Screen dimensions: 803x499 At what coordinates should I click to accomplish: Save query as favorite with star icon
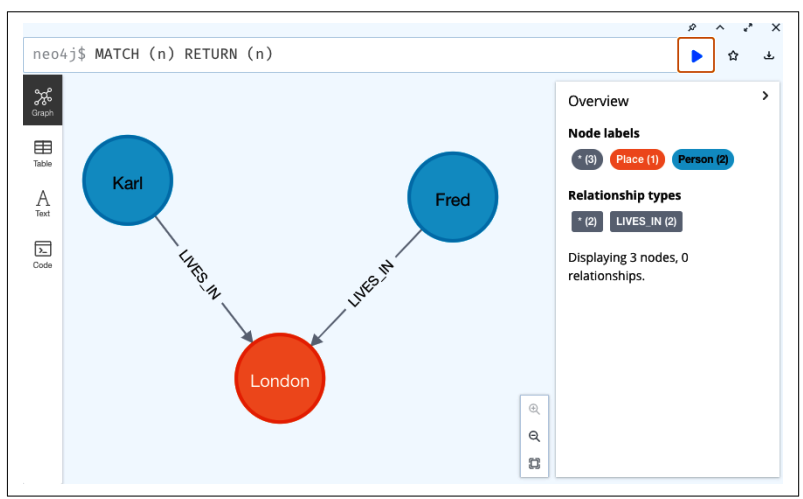click(x=733, y=55)
